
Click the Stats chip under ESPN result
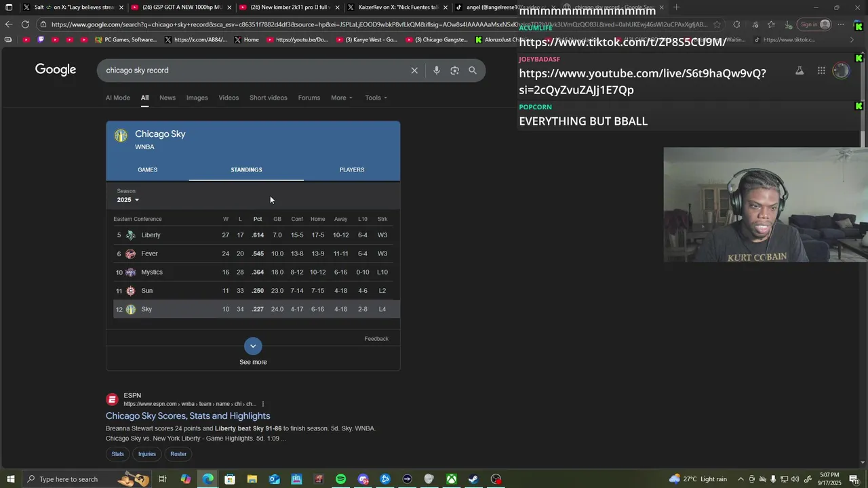point(118,454)
